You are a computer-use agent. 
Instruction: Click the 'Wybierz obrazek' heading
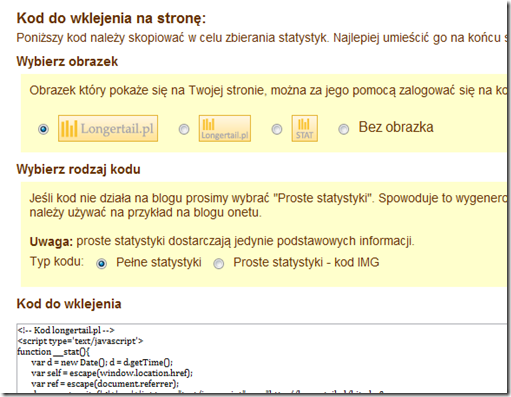[67, 62]
